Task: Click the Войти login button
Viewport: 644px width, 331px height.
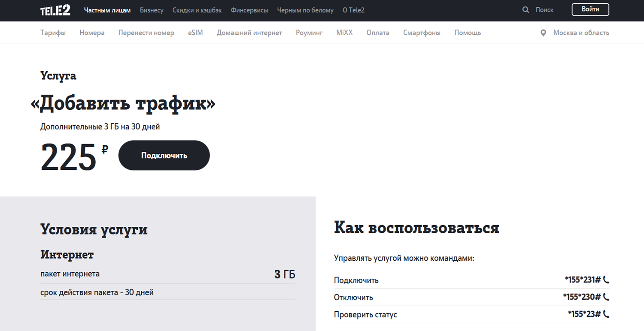Action: tap(590, 9)
